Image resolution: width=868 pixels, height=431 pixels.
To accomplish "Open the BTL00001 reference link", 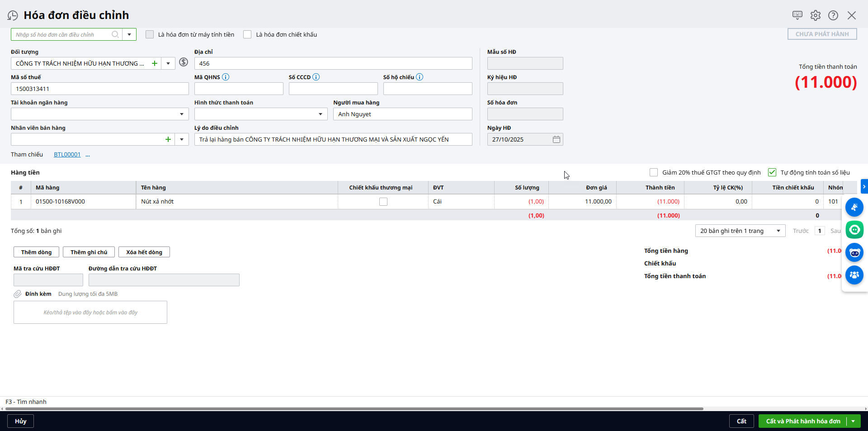I will click(67, 155).
